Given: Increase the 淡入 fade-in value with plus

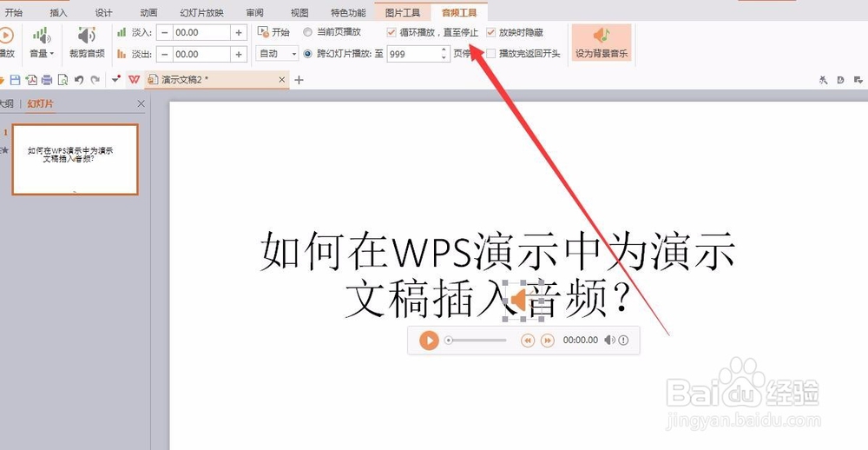Looking at the screenshot, I should (x=239, y=33).
